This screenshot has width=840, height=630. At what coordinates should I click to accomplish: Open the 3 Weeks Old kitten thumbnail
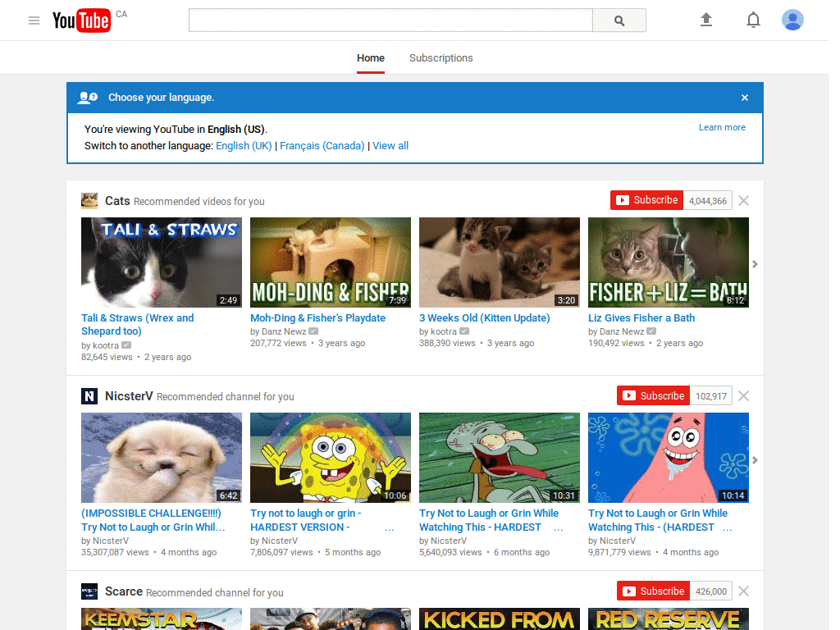[500, 262]
